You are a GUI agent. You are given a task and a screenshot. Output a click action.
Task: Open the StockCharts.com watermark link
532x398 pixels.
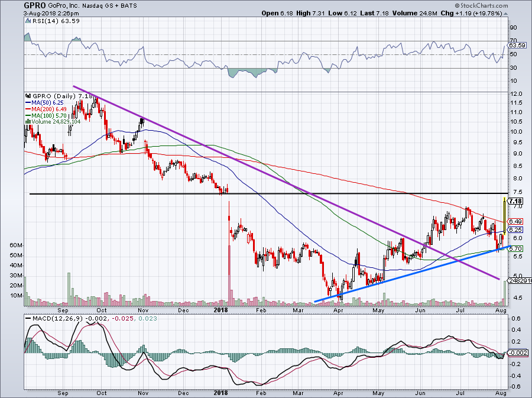(481, 5)
